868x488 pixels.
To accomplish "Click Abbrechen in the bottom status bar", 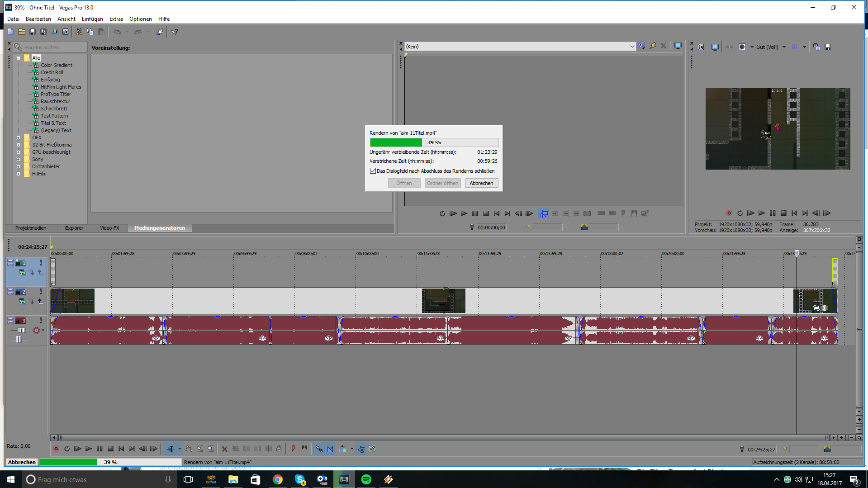I will [x=21, y=462].
